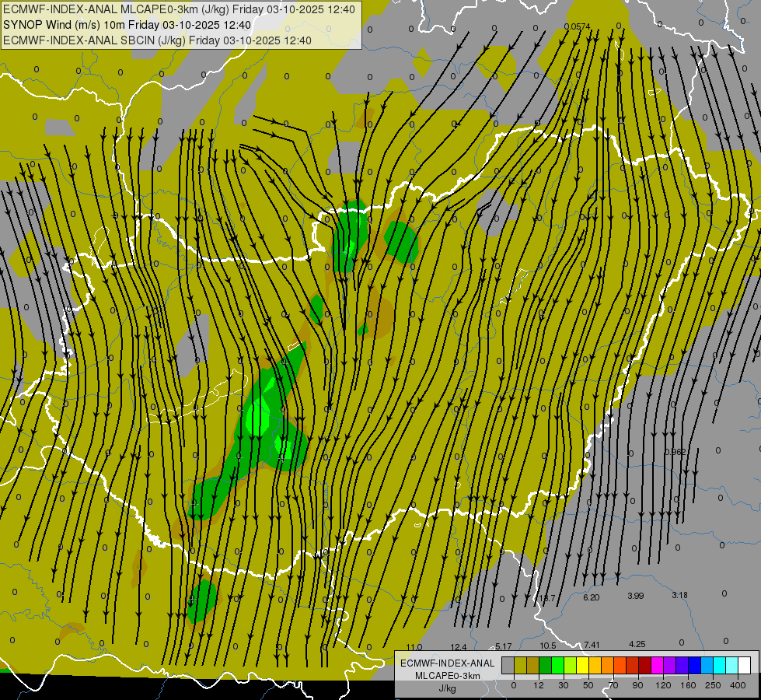The width and height of the screenshot is (761, 700).
Task: Click the legend tick label '90'
Action: [x=637, y=685]
